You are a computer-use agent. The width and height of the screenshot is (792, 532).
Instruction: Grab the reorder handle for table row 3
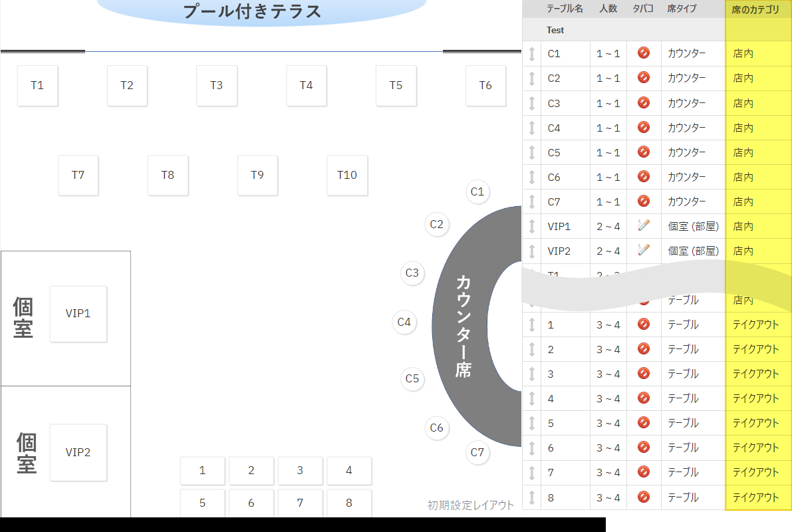pyautogui.click(x=532, y=374)
